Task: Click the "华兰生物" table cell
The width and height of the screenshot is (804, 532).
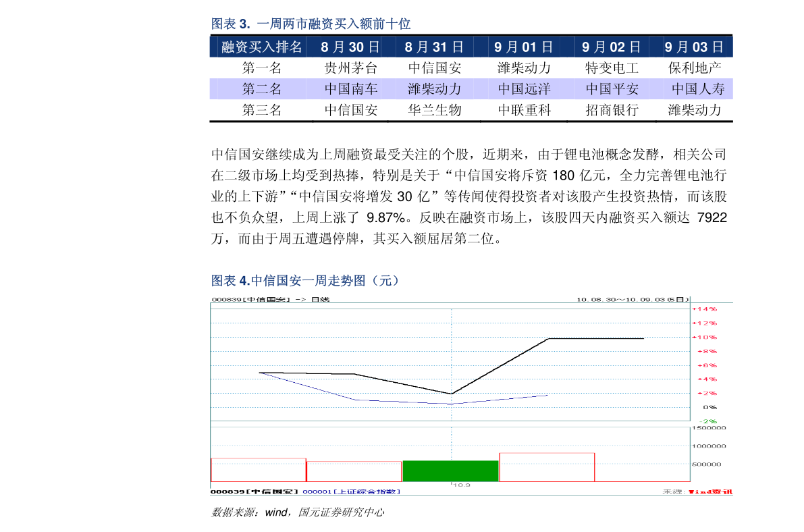Action: tap(434, 110)
